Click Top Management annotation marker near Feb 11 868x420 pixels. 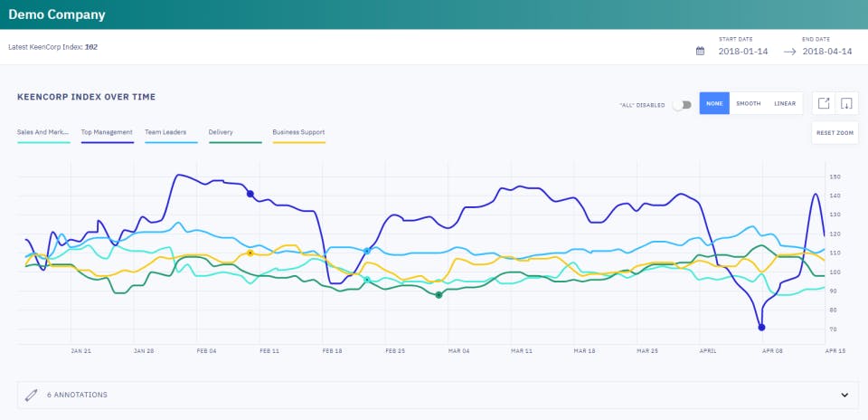(250, 194)
